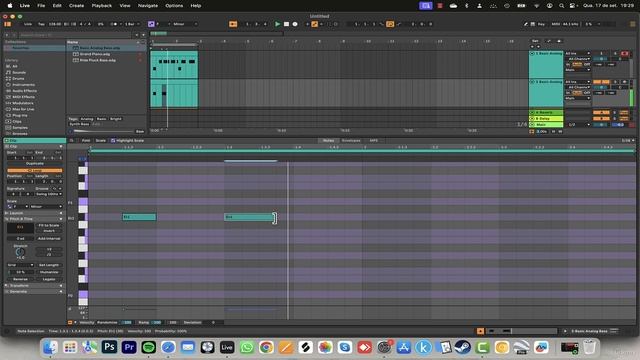Open first track All Channels dropdown
Screen dimensions: 640x360
point(579,59)
